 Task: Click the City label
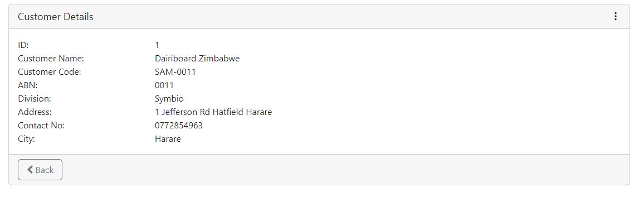click(26, 139)
